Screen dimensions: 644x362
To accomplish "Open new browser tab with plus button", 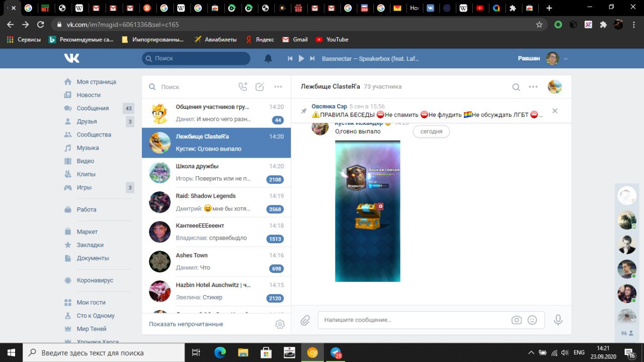I will tap(549, 8).
